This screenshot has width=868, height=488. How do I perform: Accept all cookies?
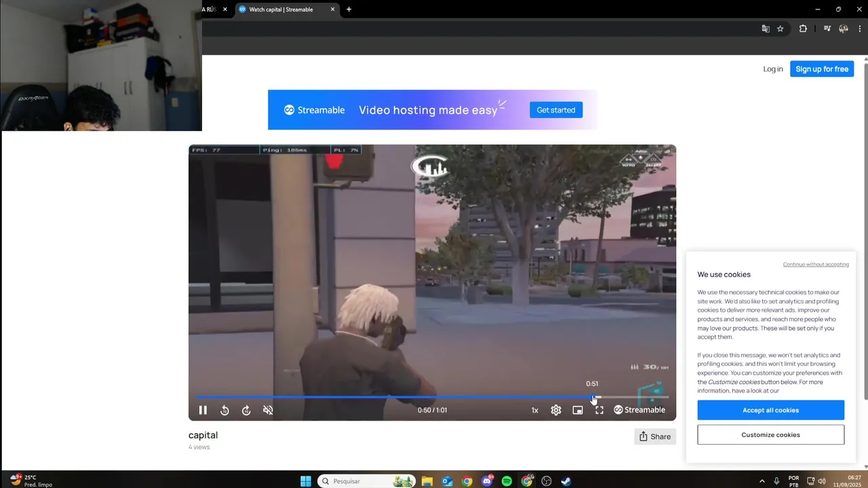770,410
